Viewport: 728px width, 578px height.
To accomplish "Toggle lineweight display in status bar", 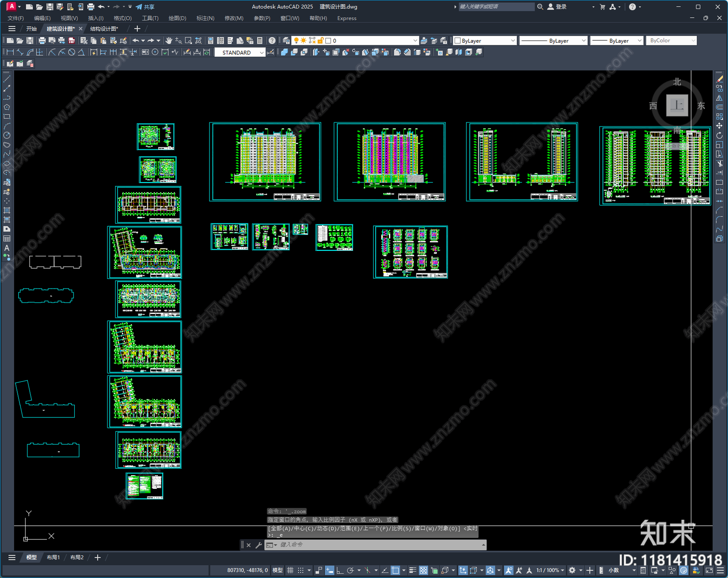I will [x=413, y=570].
